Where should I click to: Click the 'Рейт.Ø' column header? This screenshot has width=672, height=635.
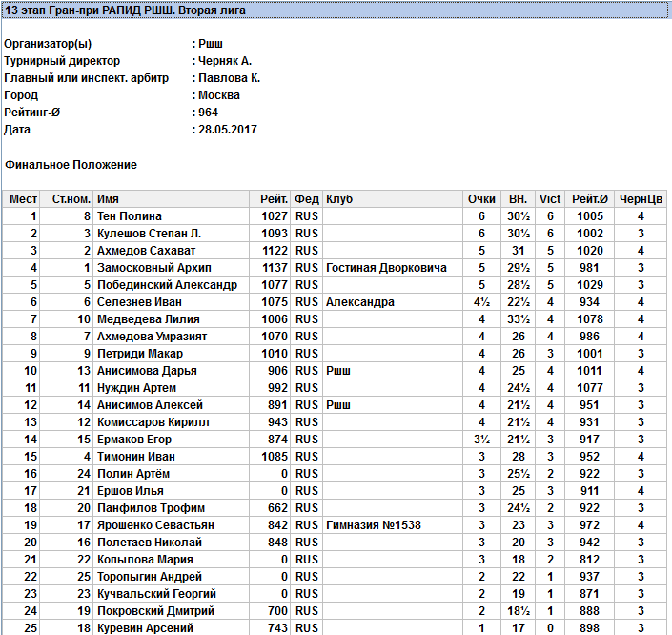click(x=590, y=199)
